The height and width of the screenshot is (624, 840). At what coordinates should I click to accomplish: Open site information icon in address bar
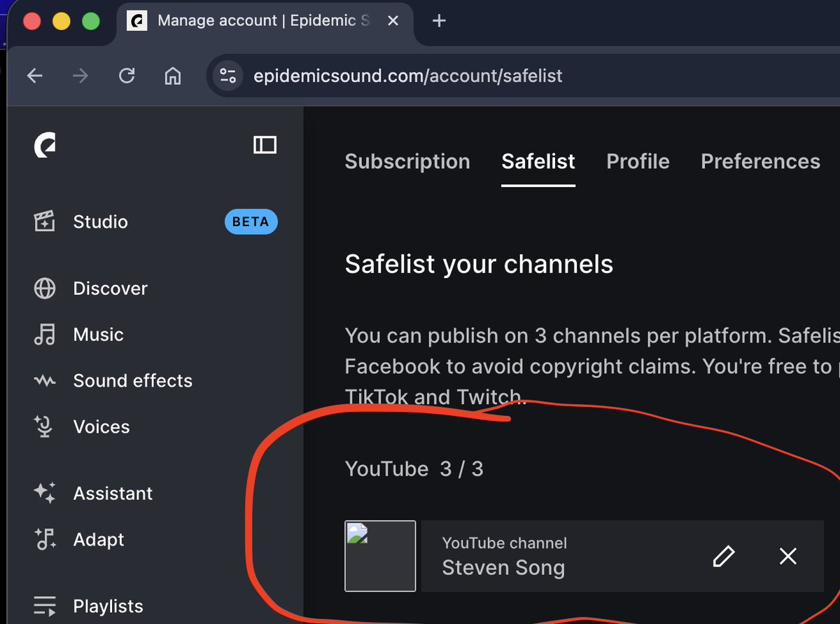pyautogui.click(x=227, y=76)
